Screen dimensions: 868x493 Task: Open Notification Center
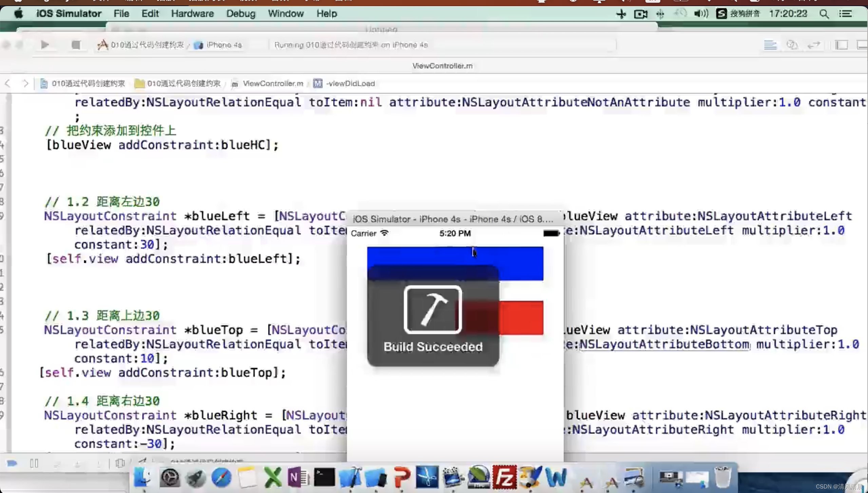pyautogui.click(x=845, y=14)
